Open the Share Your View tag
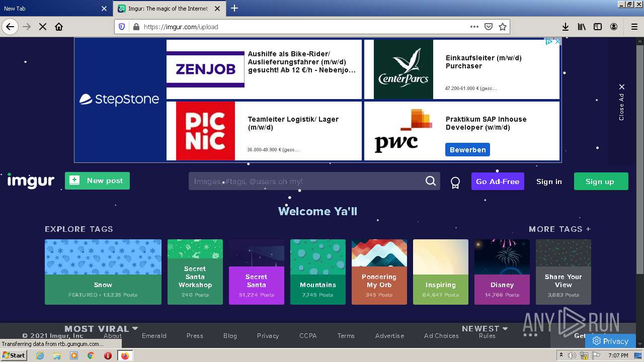Image resolution: width=644 pixels, height=362 pixels. [x=563, y=272]
